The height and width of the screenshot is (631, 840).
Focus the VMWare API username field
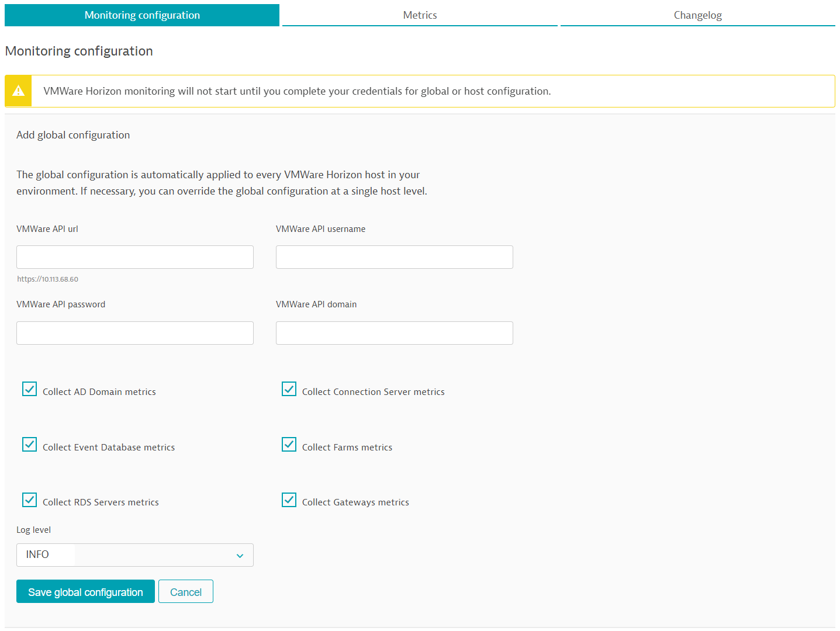click(x=395, y=257)
